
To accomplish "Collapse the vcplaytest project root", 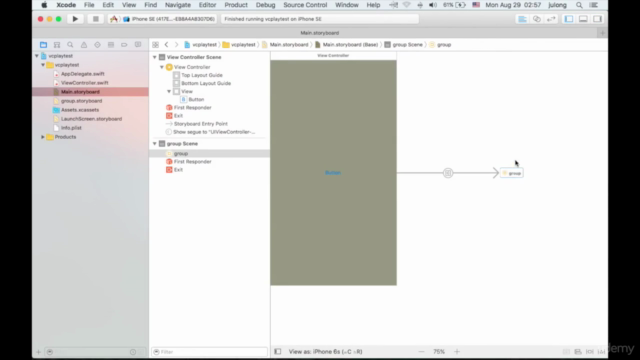I will [x=37, y=56].
